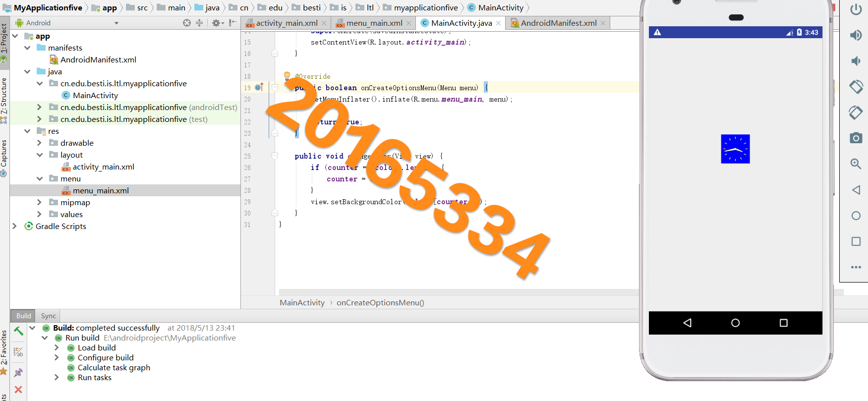Click emulator sidebar Overview square

click(856, 241)
